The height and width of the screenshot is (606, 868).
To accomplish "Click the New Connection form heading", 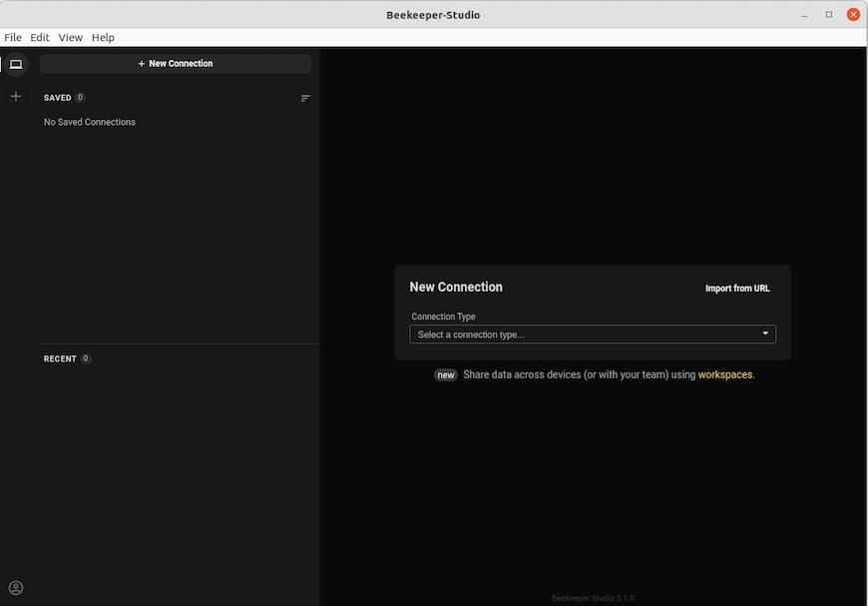I will pos(456,287).
